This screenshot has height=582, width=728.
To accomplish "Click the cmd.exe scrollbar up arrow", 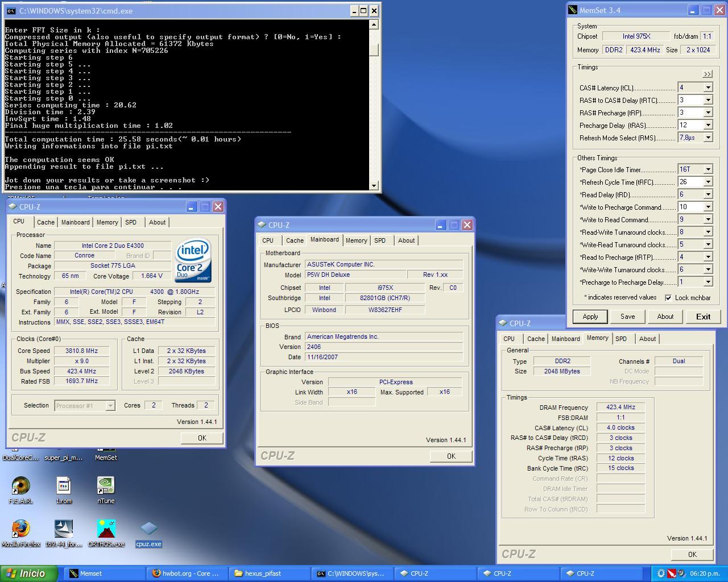I will point(374,24).
